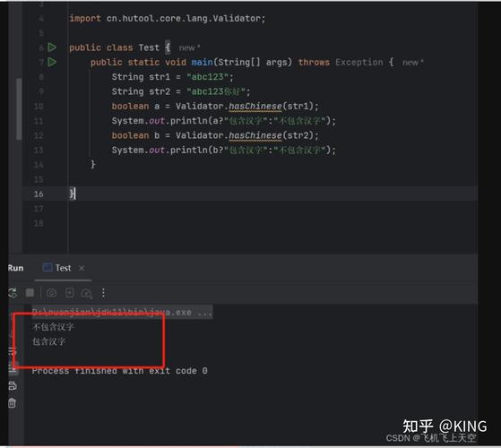Screen dimensions: 501x448
Task: Click console output '不包含汉字'
Action: click(53, 327)
